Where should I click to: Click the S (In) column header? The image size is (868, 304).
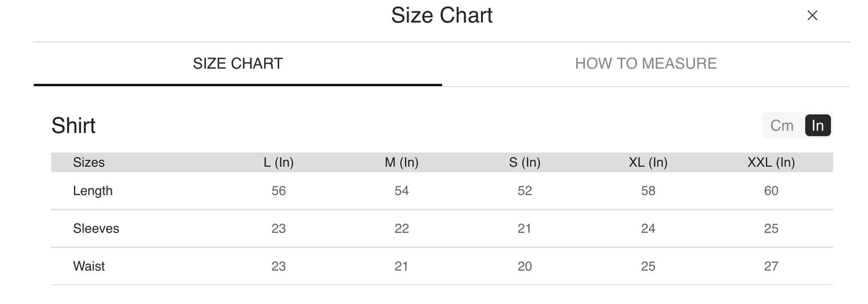tap(524, 162)
